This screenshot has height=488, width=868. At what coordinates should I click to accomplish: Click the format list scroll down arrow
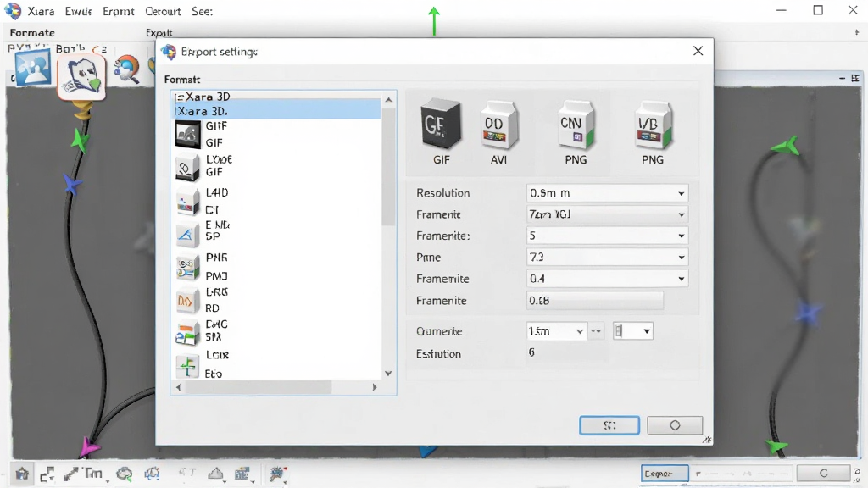pyautogui.click(x=388, y=374)
